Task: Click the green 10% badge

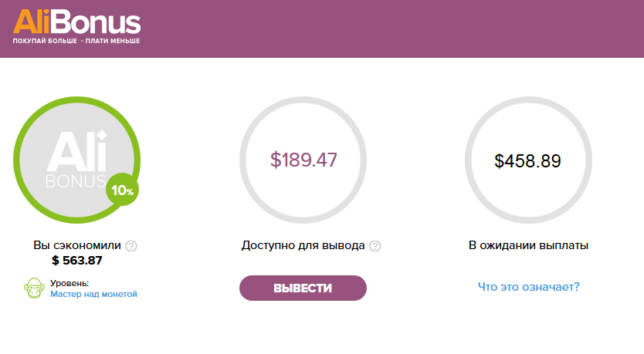Action: [122, 190]
